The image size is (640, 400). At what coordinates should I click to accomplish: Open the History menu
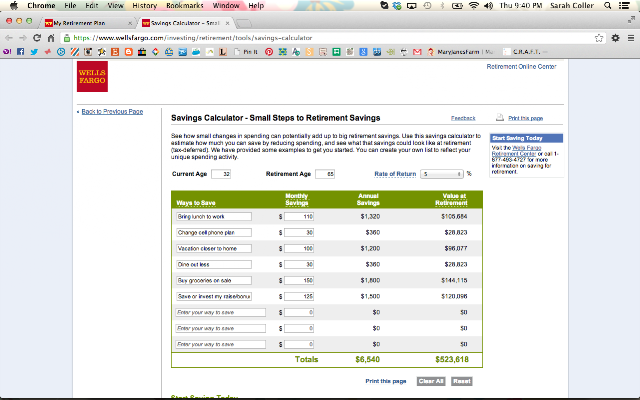point(144,5)
